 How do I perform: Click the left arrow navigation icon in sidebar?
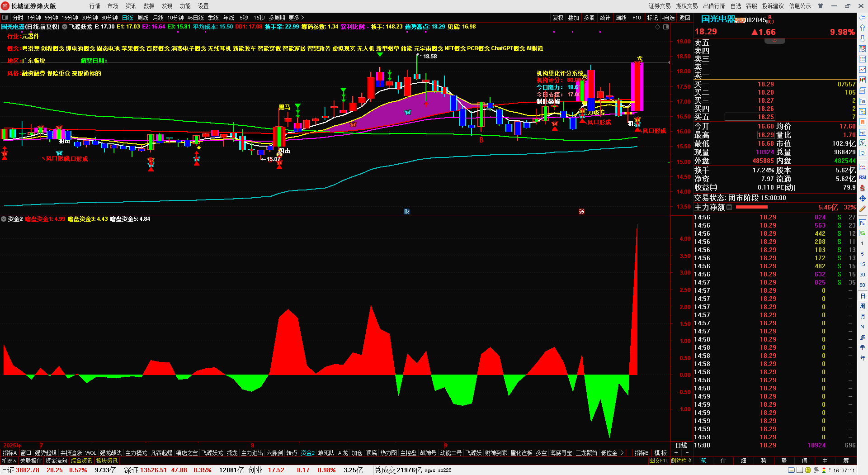[863, 18]
